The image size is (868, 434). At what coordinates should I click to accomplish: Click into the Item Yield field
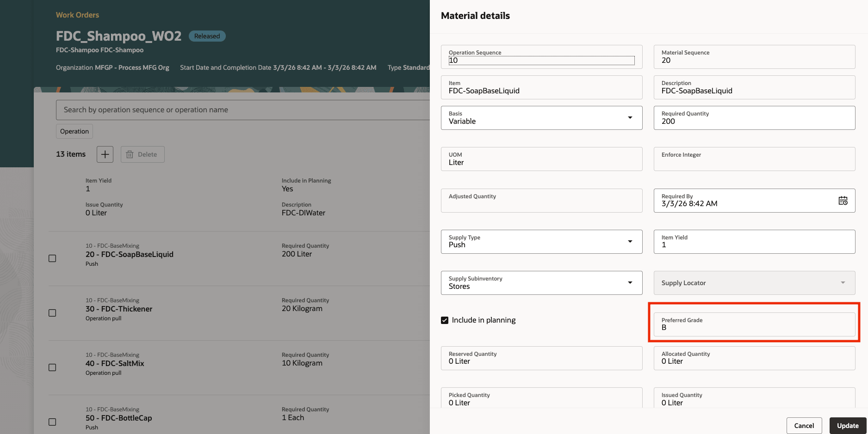click(754, 242)
